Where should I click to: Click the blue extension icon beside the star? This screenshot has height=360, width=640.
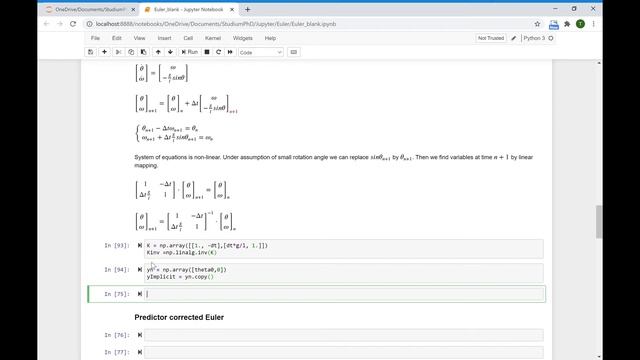[x=553, y=24]
